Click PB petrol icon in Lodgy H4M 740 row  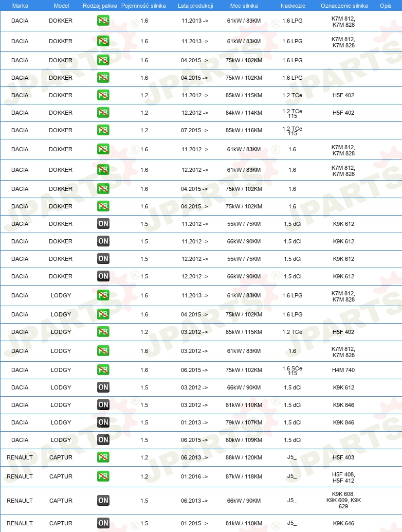[103, 370]
